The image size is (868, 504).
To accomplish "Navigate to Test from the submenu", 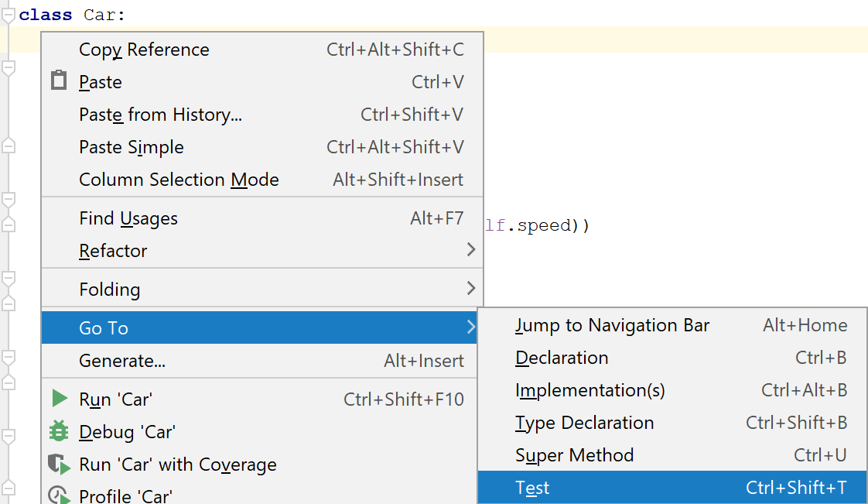I will point(532,488).
